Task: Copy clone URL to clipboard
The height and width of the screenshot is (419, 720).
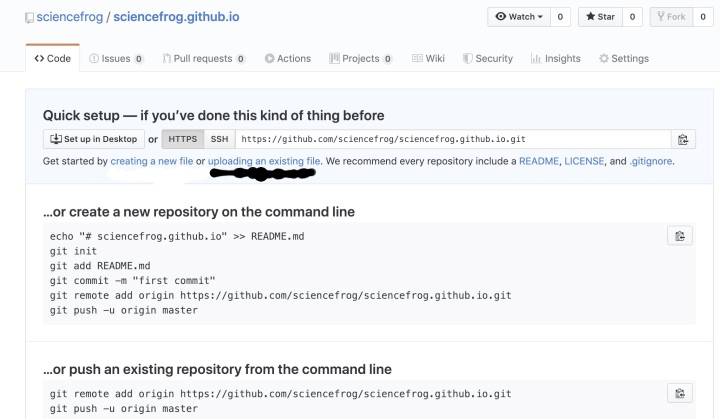Action: 683,139
